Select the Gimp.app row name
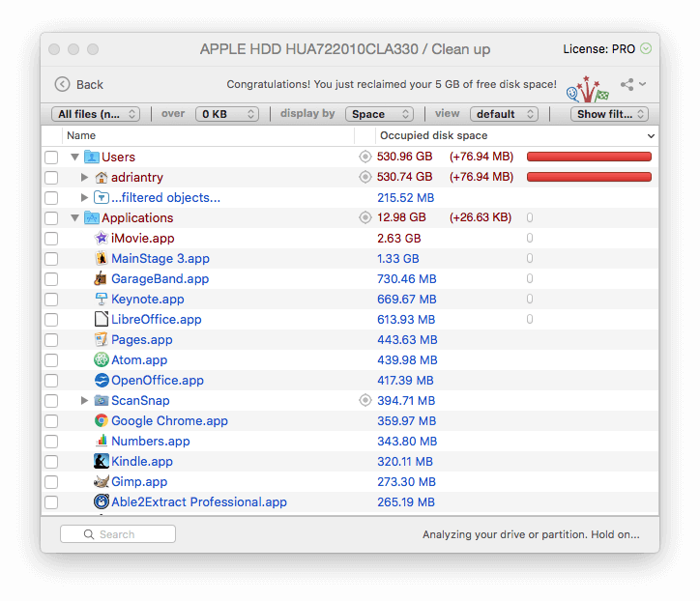 click(x=139, y=481)
